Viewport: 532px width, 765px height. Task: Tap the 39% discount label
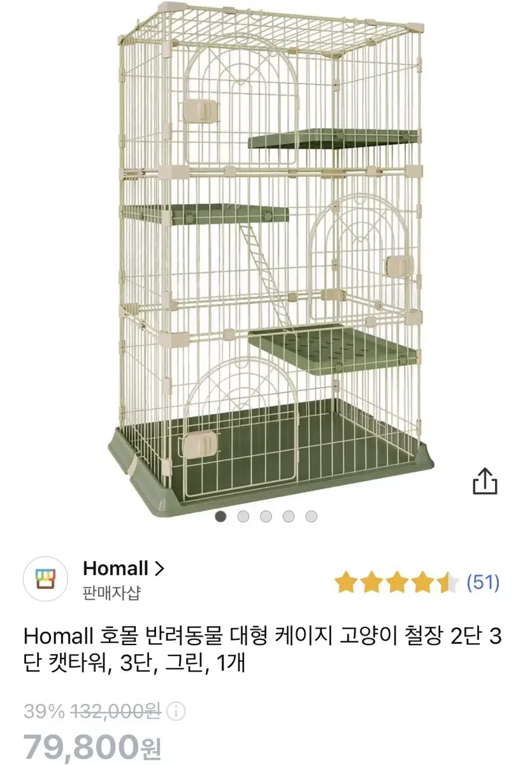[44, 711]
